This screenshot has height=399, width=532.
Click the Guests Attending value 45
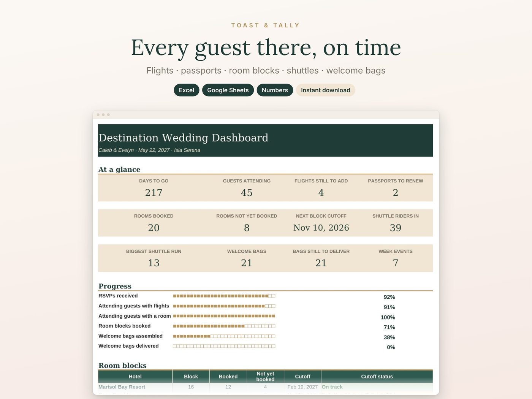pos(247,193)
